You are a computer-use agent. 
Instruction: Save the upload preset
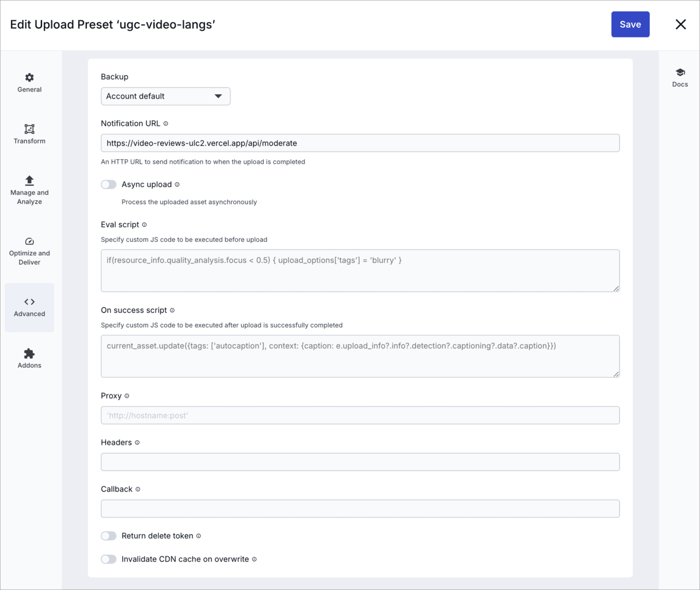click(x=630, y=24)
